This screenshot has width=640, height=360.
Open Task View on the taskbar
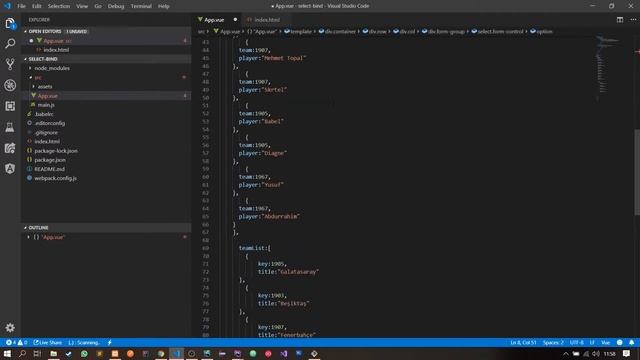[38, 353]
